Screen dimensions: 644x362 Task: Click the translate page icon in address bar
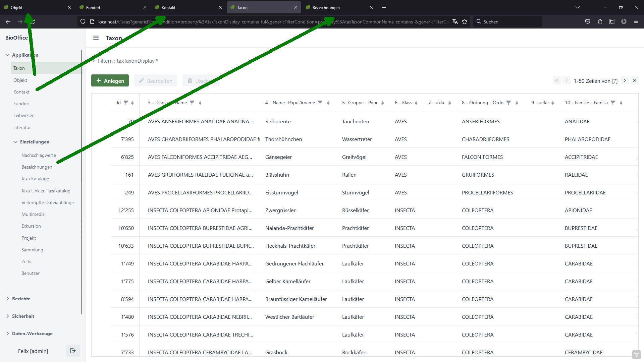pyautogui.click(x=455, y=22)
